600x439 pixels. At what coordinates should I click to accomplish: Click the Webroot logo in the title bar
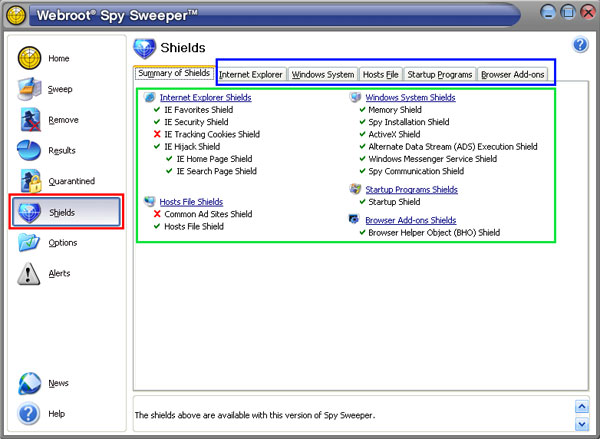pos(16,16)
